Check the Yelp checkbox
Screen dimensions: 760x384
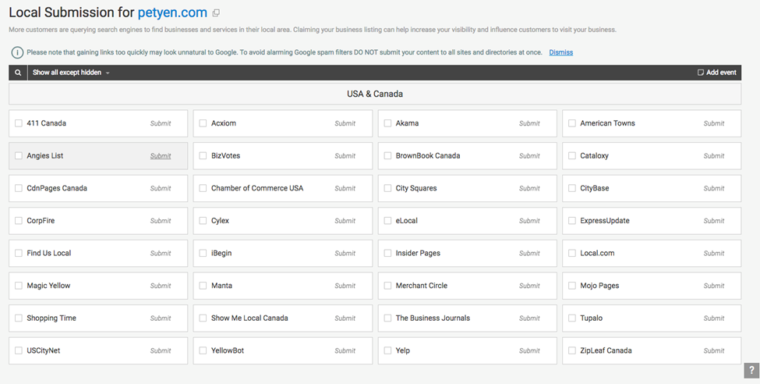point(388,351)
